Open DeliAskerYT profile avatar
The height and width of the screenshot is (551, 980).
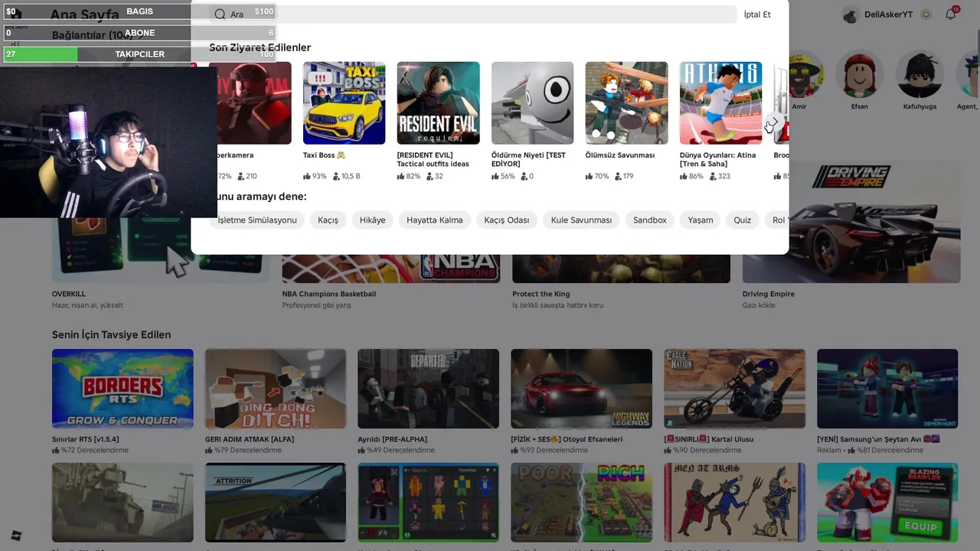(851, 15)
